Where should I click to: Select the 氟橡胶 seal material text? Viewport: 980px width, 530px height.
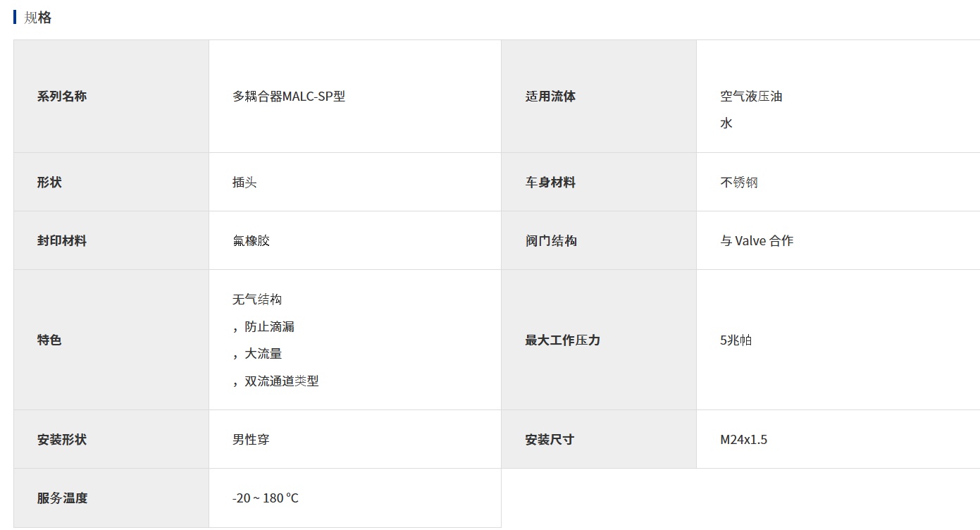[x=251, y=241]
